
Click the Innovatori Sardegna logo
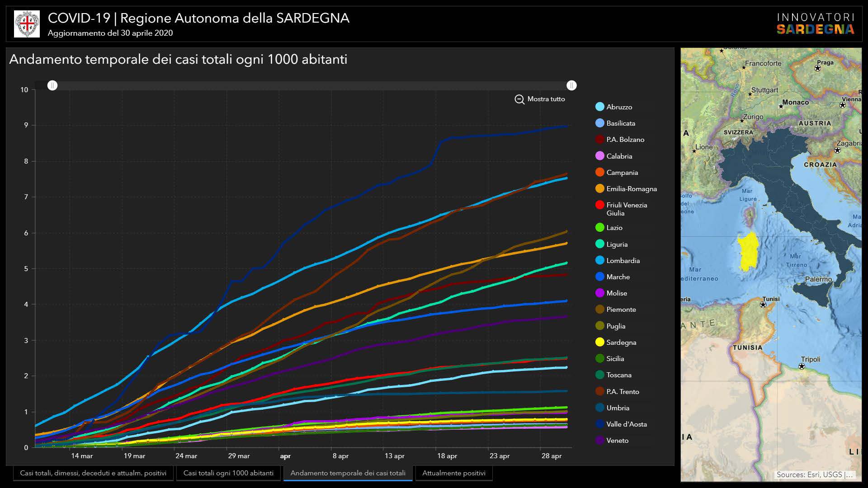pos(815,23)
